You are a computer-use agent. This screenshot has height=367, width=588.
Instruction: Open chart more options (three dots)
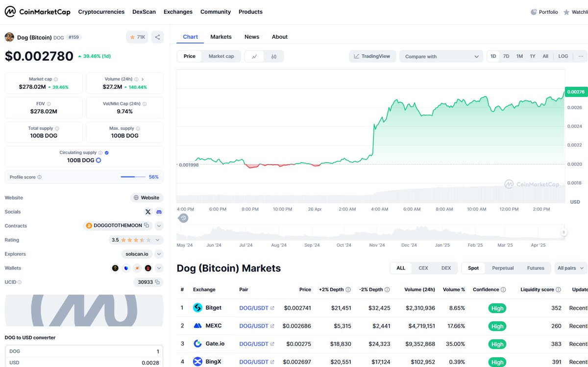tap(581, 56)
